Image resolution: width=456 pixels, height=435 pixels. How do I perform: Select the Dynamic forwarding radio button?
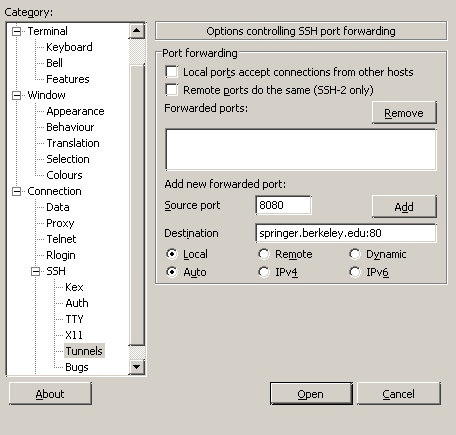[x=355, y=254]
